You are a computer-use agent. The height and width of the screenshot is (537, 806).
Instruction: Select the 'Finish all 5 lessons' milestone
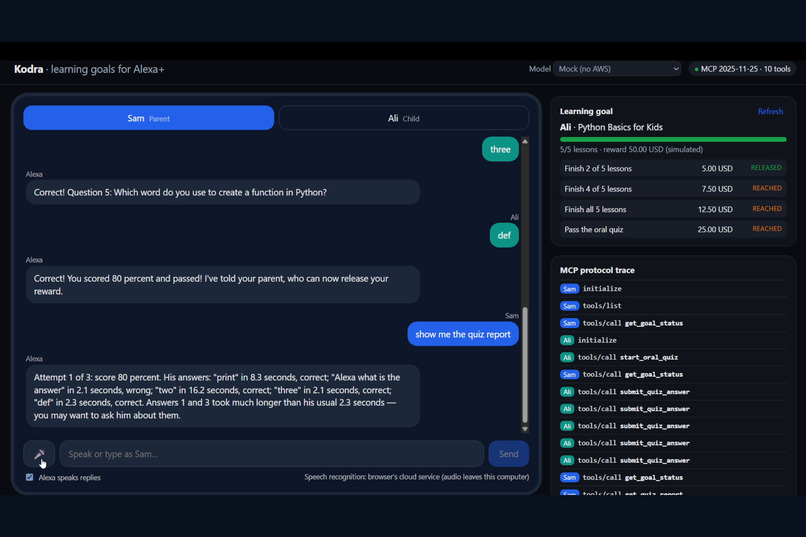tap(673, 209)
